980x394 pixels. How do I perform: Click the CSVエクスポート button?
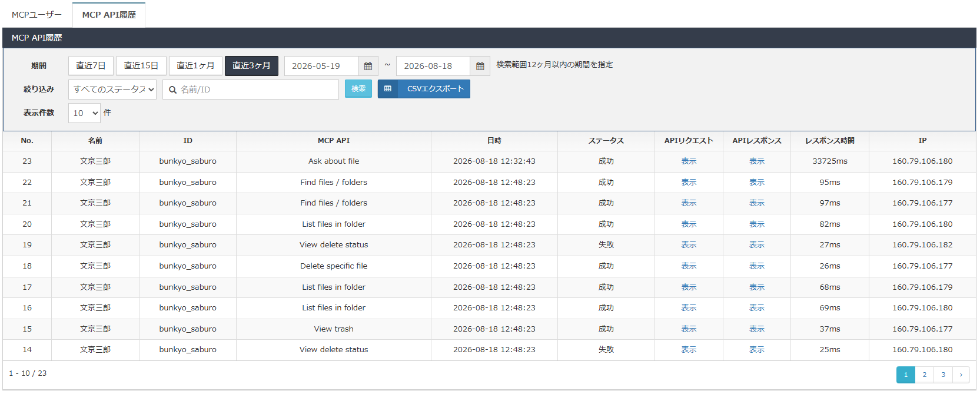tap(424, 89)
